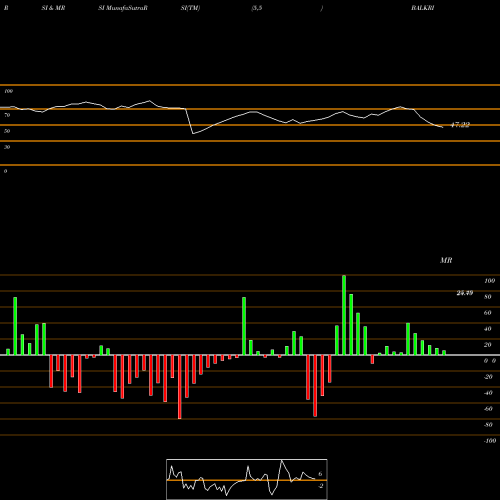Click the BALKRI symbol text in header

[423, 8]
